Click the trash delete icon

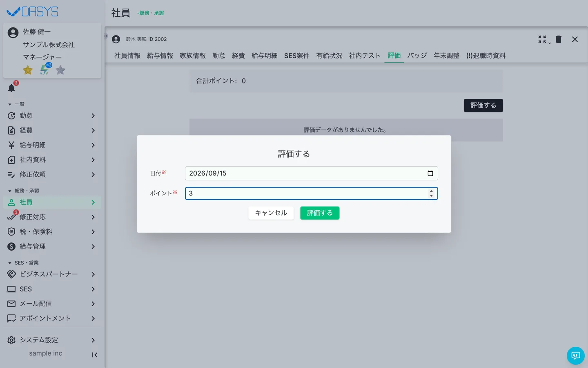coord(559,39)
